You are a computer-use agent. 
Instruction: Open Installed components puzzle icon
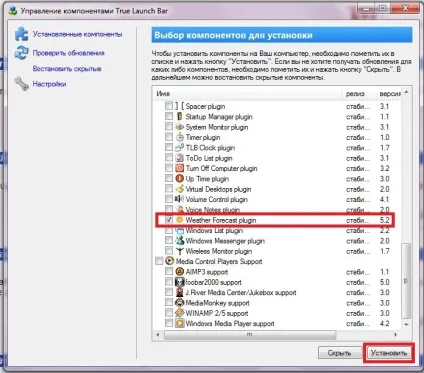pos(22,34)
